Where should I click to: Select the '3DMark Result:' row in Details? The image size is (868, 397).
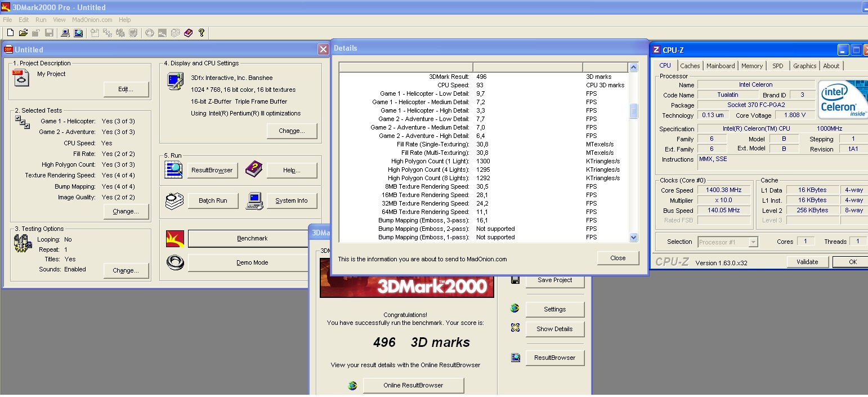[484, 77]
